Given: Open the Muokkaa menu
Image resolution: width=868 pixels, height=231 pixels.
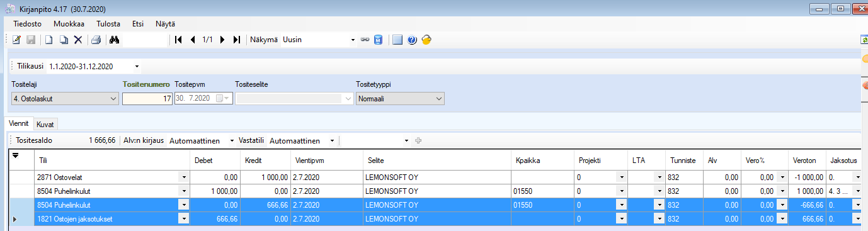Looking at the screenshot, I should (69, 24).
